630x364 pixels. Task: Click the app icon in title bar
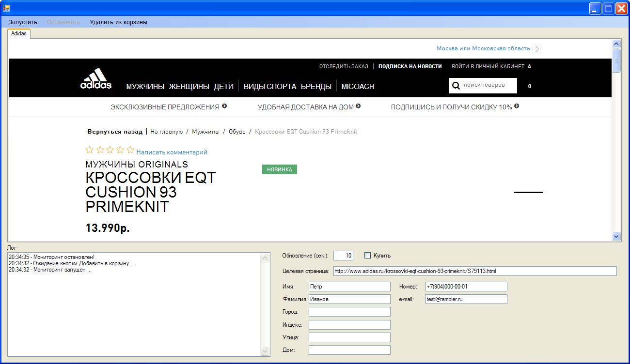tap(6, 8)
